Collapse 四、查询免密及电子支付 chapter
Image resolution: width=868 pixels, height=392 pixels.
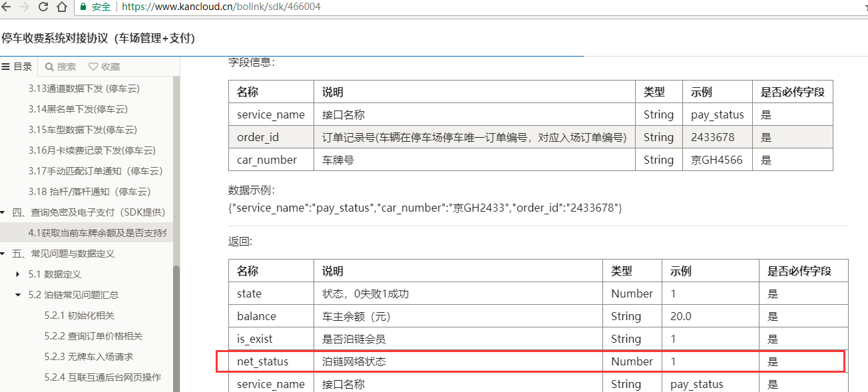[x=4, y=212]
